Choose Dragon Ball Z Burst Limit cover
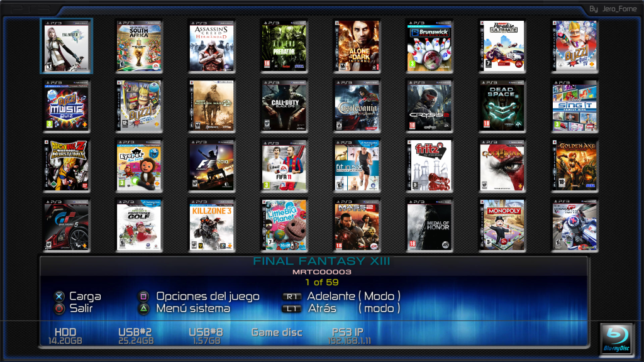Screen dimensions: 644x362 pyautogui.click(x=67, y=165)
